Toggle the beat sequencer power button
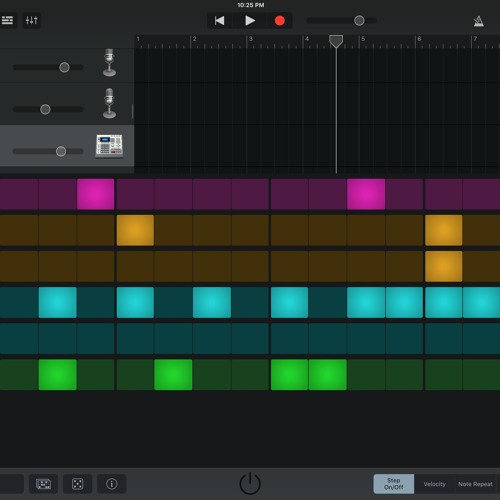This screenshot has width=500, height=500. [x=250, y=484]
